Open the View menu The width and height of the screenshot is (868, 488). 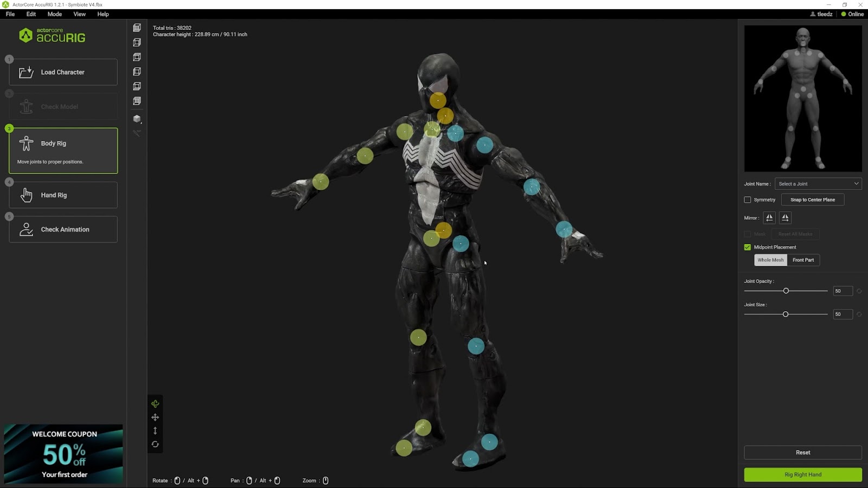coord(79,14)
